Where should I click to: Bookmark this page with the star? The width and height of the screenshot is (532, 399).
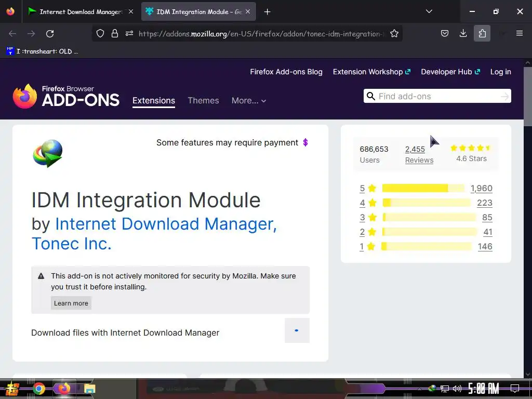394,33
